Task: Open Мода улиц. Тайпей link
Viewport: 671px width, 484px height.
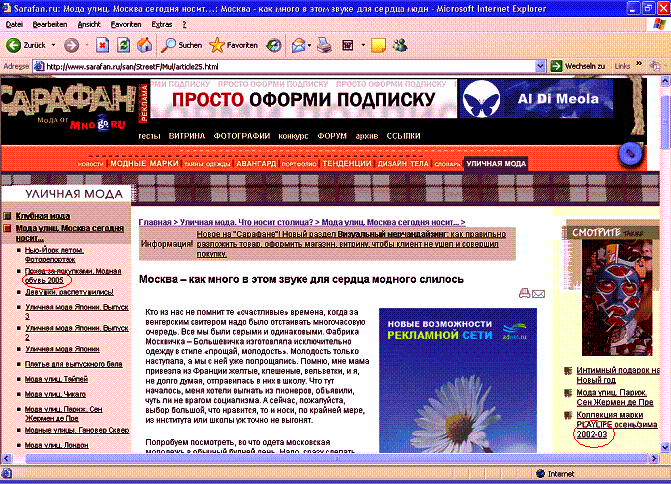Action: click(x=56, y=379)
